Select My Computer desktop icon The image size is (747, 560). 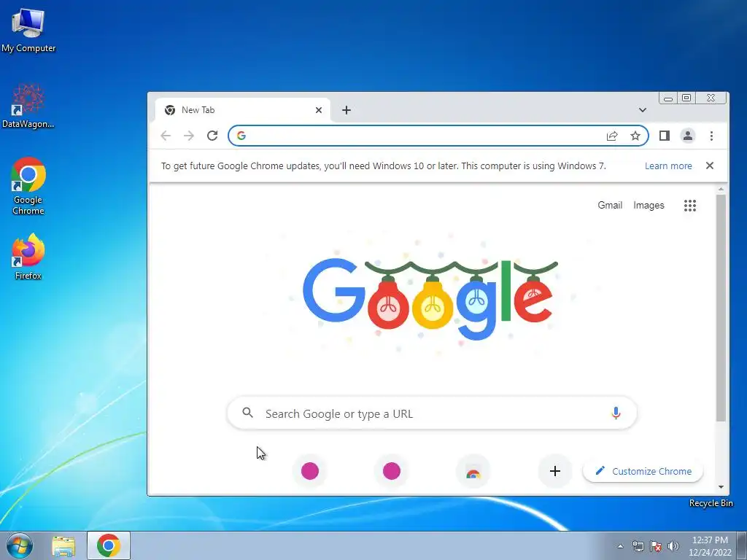pyautogui.click(x=28, y=30)
